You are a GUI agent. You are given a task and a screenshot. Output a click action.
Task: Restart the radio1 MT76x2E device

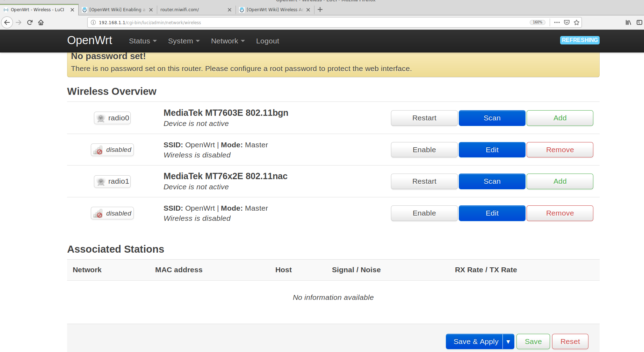[x=424, y=181]
